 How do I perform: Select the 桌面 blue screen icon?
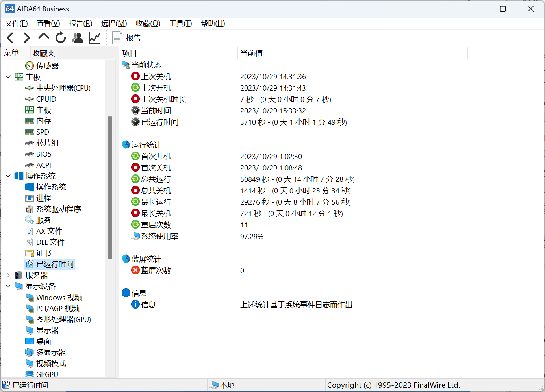point(30,341)
